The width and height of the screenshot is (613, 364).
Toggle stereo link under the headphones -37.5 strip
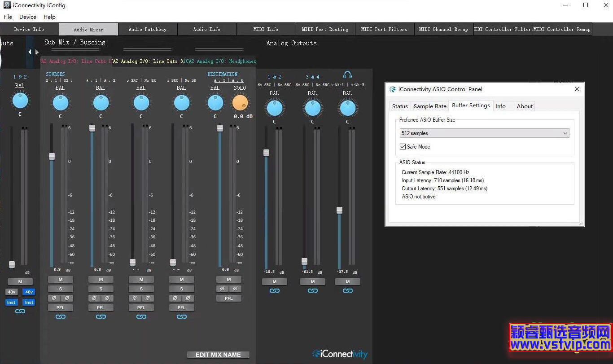pyautogui.click(x=348, y=291)
